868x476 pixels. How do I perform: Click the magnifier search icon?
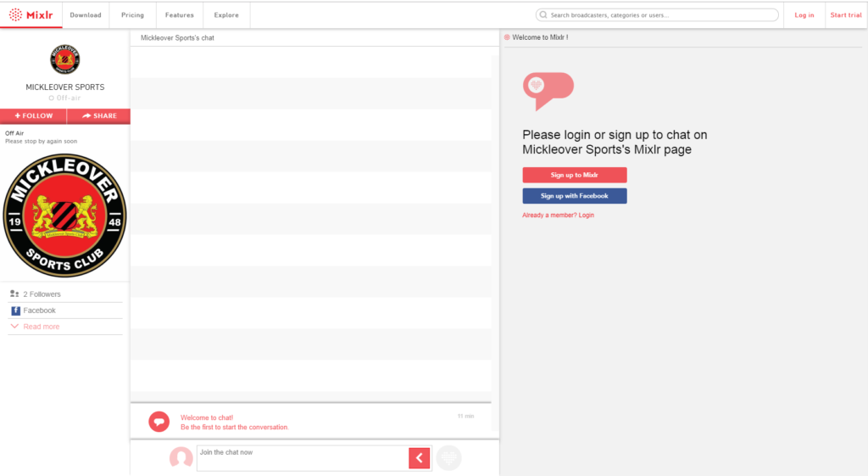(x=543, y=15)
